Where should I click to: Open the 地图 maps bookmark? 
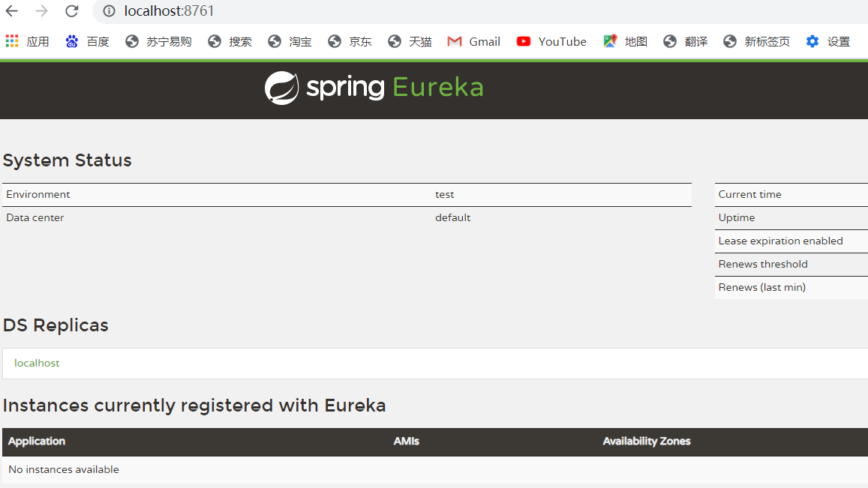626,41
